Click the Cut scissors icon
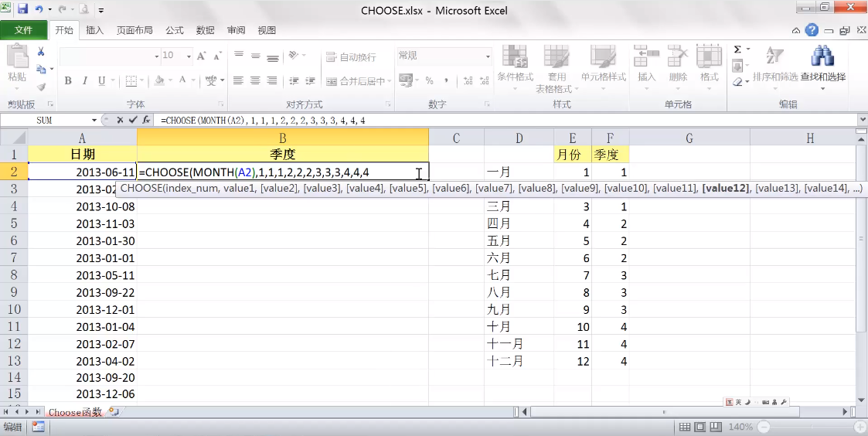 [41, 52]
